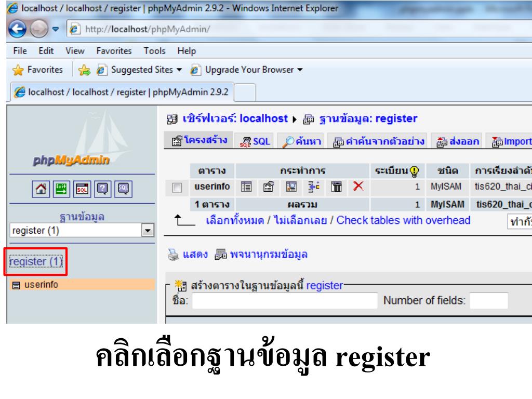Click the database register breadcrumb link

368,118
